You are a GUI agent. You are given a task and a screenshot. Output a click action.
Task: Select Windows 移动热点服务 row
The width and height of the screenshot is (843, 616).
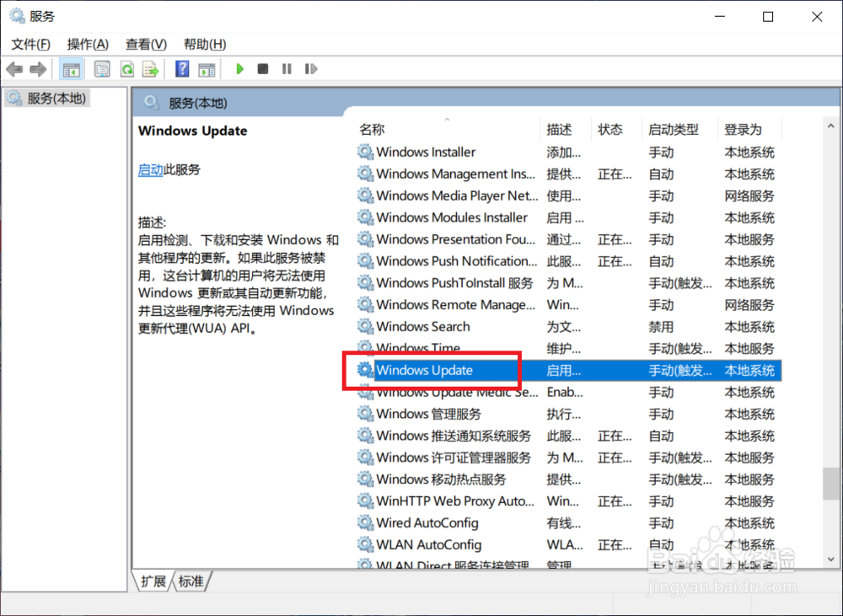coord(567,479)
